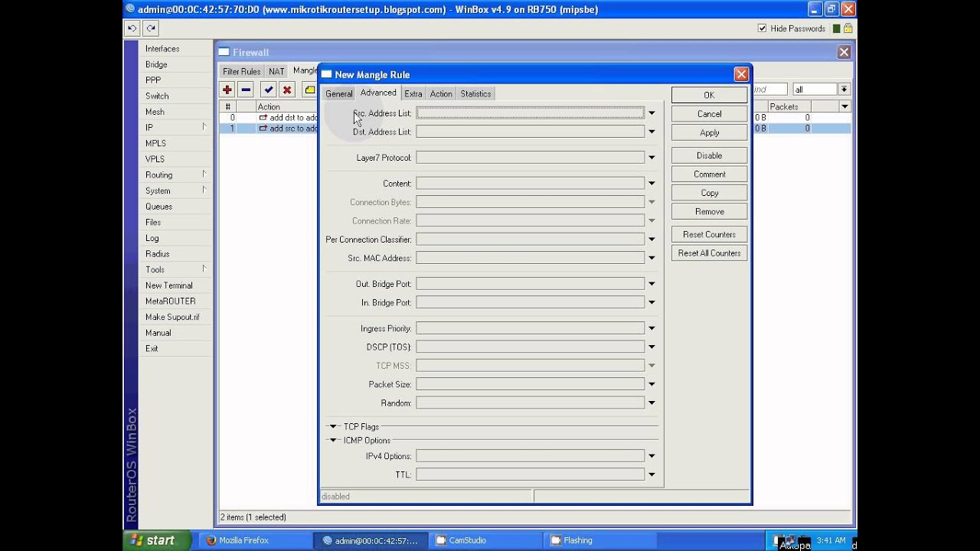
Task: Click red X disable rule icon
Action: pos(287,90)
